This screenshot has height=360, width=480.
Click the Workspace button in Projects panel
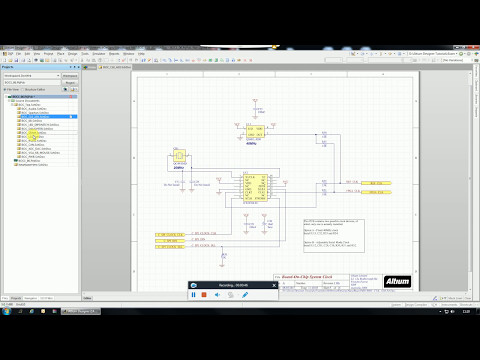[x=70, y=76]
